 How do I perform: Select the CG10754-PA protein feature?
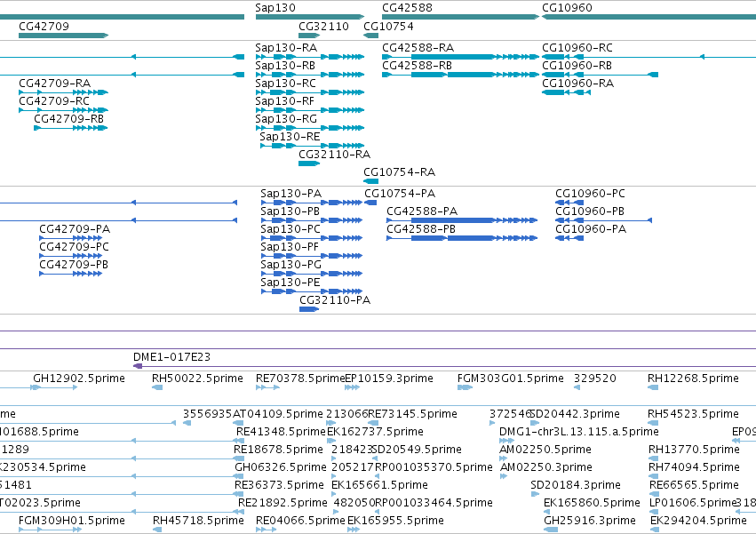click(x=370, y=203)
